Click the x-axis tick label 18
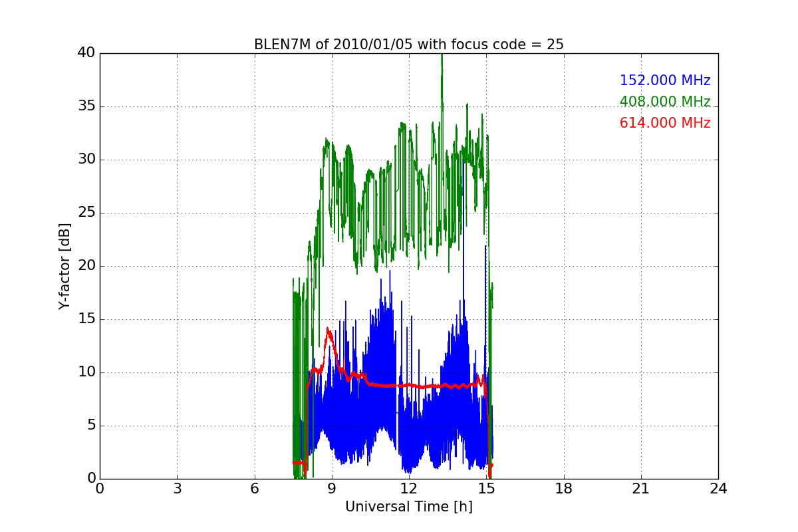798x532 pixels. pos(564,489)
